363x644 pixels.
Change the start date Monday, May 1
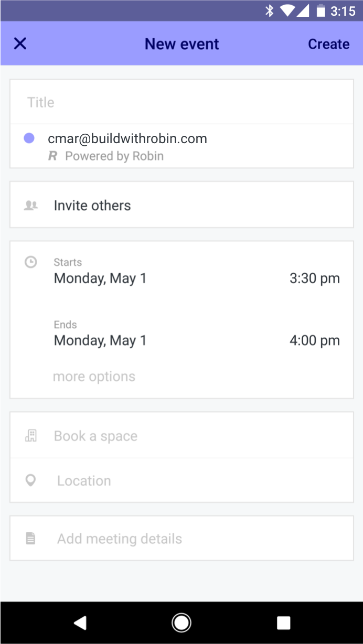pos(100,278)
